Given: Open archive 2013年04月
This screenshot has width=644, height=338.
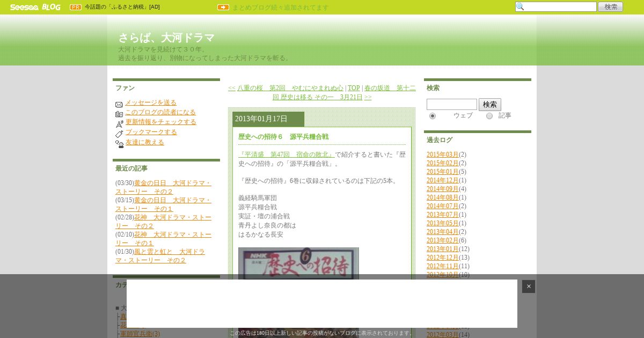Looking at the screenshot, I should tap(443, 232).
